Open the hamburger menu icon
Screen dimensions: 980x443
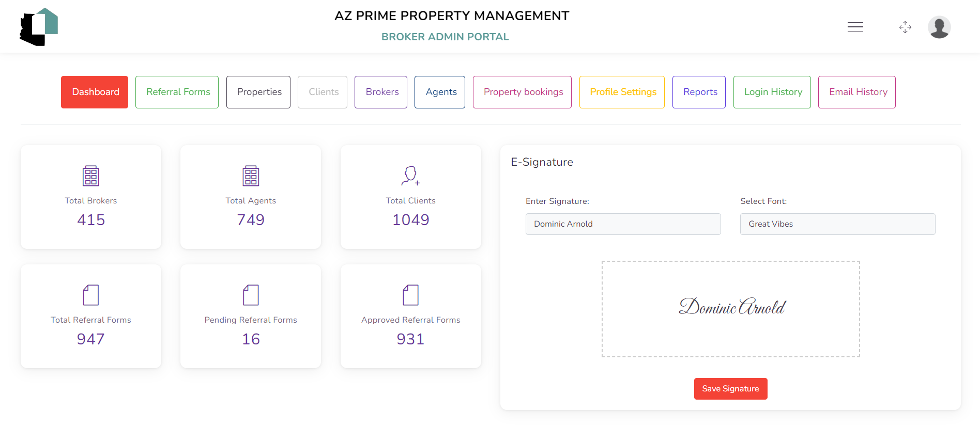coord(855,27)
